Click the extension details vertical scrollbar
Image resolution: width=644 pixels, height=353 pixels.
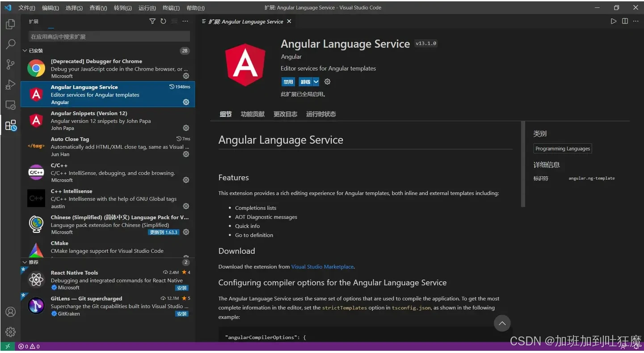[523, 164]
